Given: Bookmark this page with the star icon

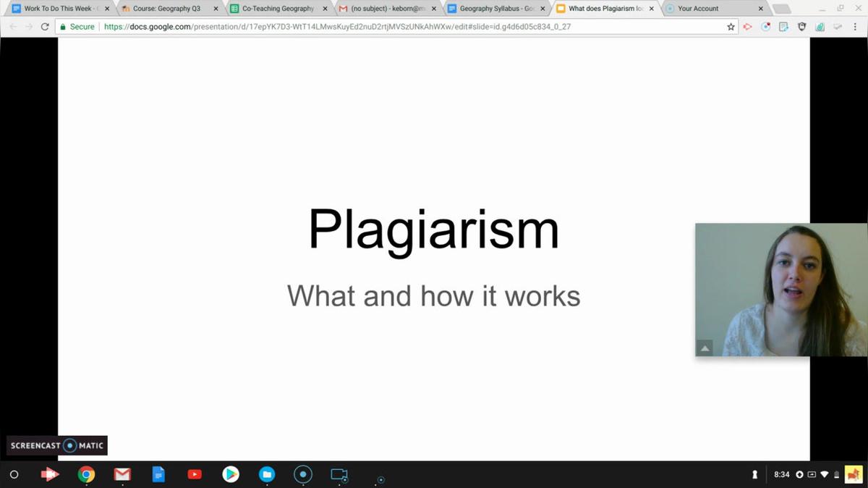Looking at the screenshot, I should 731,27.
